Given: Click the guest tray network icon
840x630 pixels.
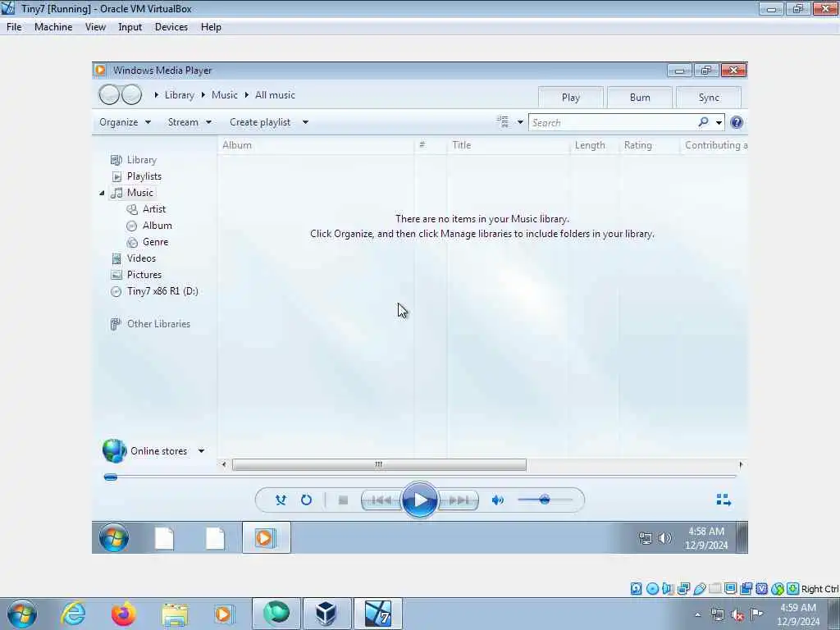Looking at the screenshot, I should coord(645,538).
